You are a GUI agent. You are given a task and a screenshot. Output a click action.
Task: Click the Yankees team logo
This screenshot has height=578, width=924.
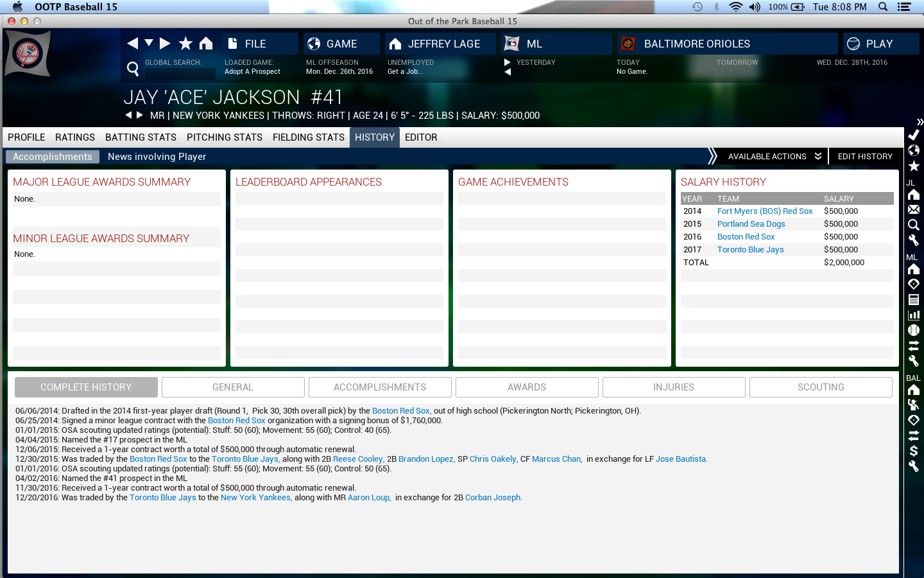pos(28,53)
